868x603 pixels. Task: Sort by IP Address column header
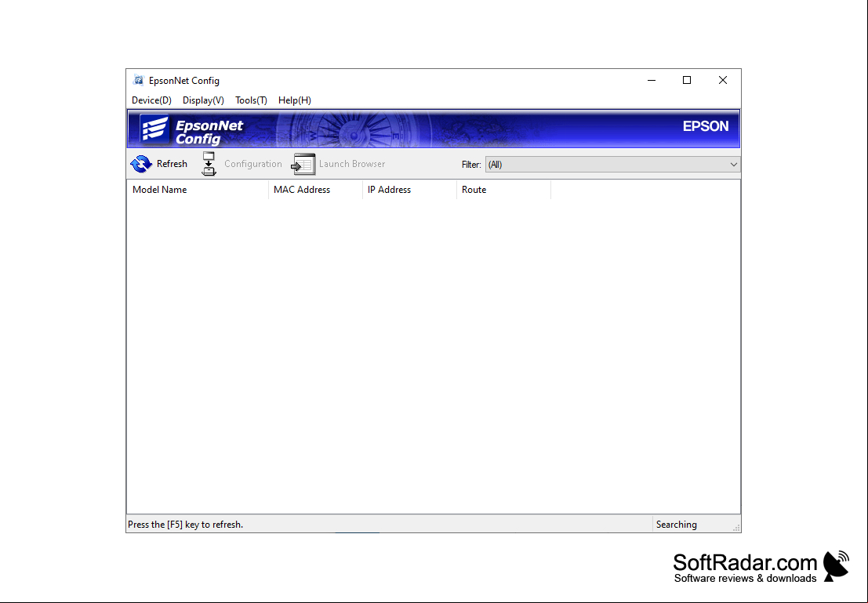click(409, 190)
